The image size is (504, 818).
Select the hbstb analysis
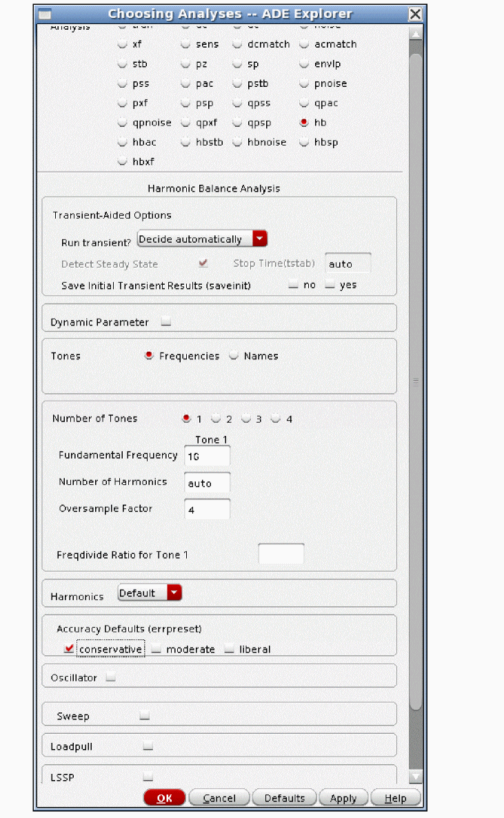tap(185, 141)
